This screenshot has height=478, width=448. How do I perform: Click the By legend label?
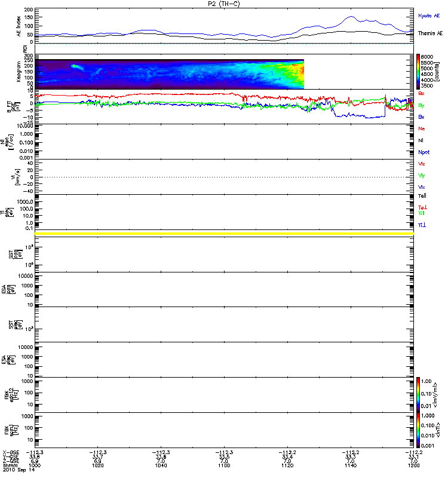point(421,106)
